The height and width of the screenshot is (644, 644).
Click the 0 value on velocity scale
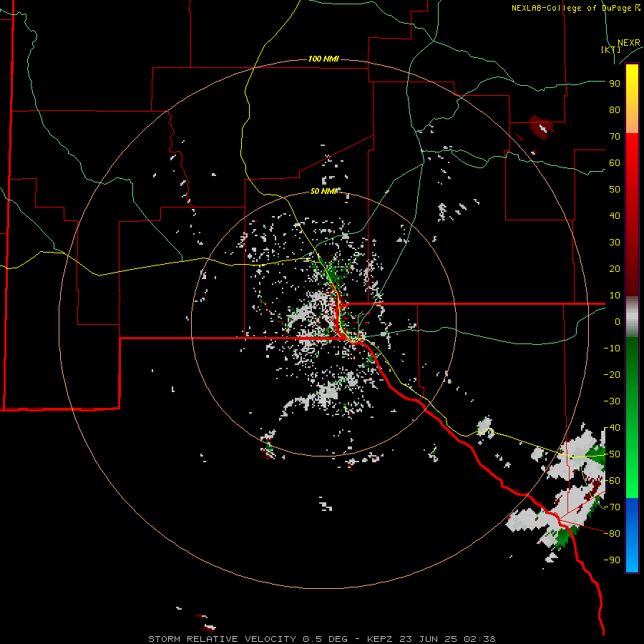618,322
